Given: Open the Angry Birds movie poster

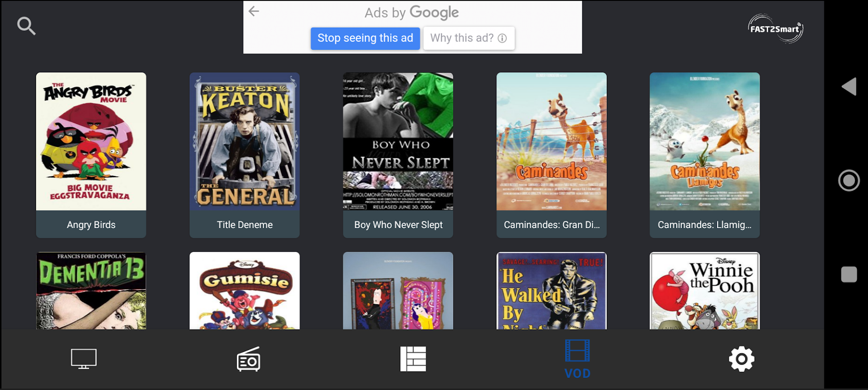Looking at the screenshot, I should [x=91, y=141].
